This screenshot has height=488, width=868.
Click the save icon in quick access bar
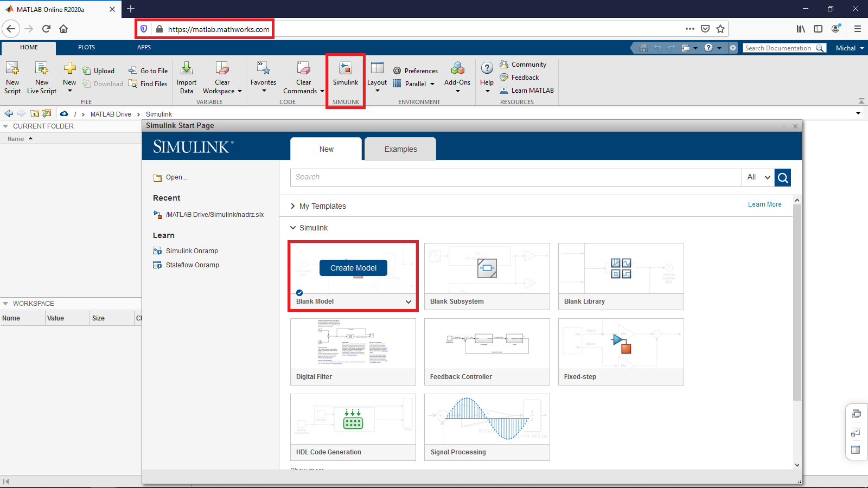click(643, 48)
